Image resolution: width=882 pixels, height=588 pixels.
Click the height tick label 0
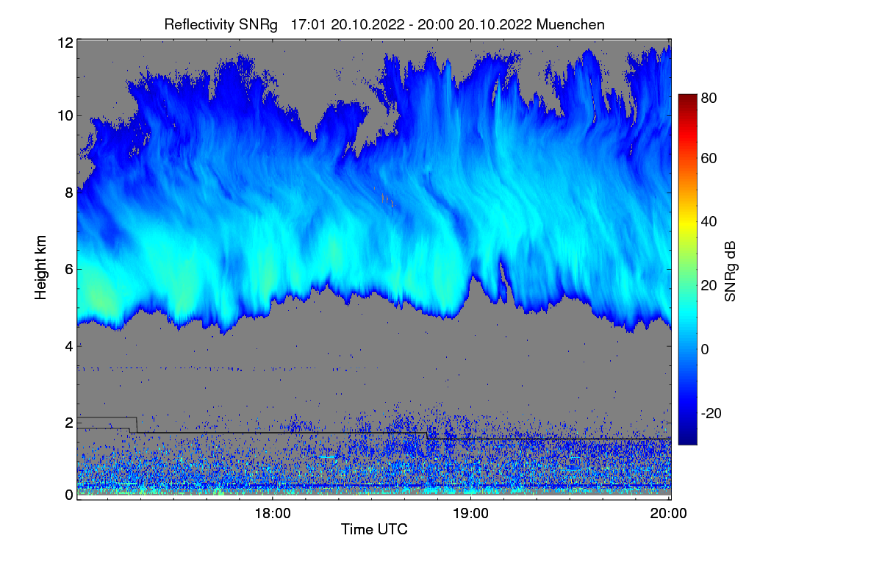(x=69, y=495)
